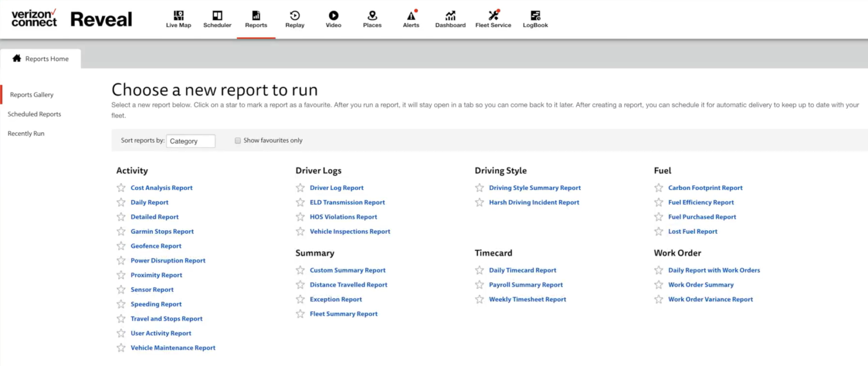Image resolution: width=868 pixels, height=366 pixels.
Task: Select the Replay icon
Action: coord(294,18)
